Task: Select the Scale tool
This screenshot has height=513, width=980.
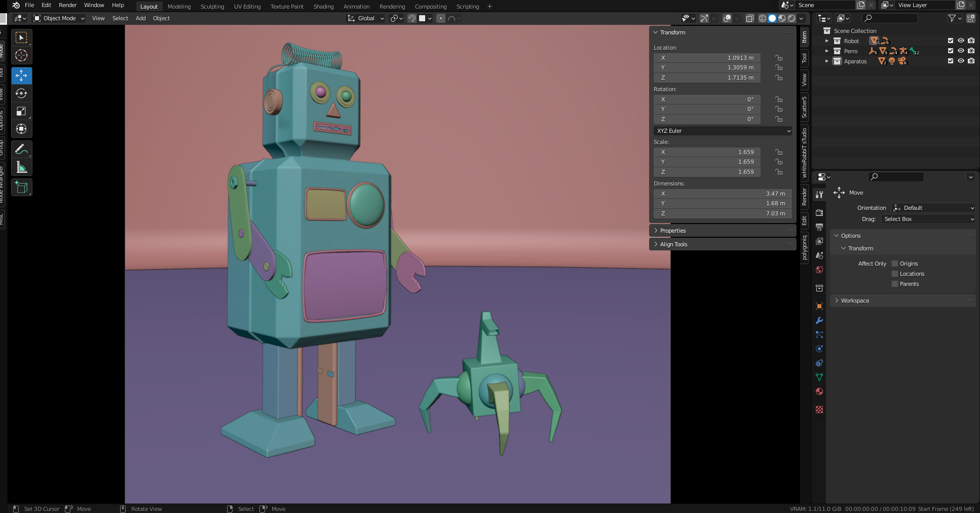Action: pos(21,111)
